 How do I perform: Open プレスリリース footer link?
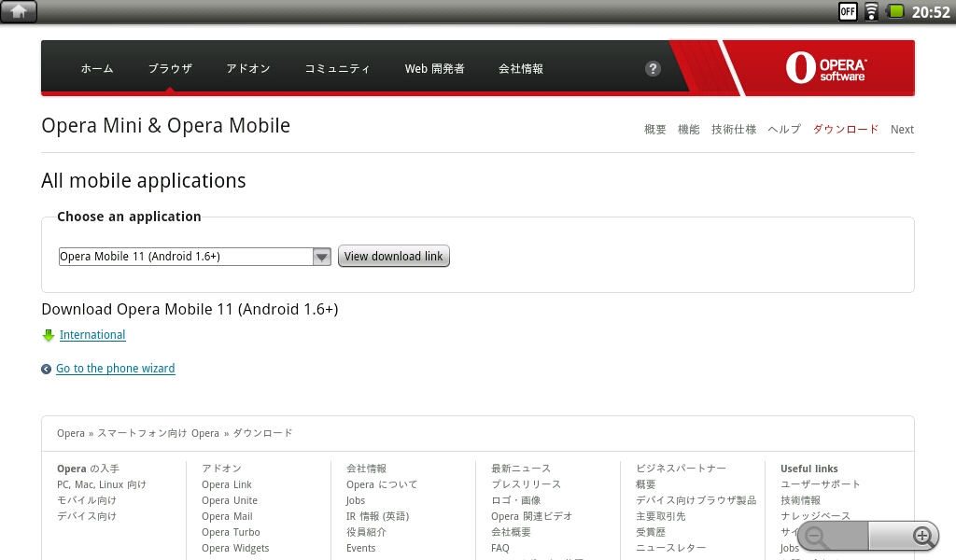(527, 484)
